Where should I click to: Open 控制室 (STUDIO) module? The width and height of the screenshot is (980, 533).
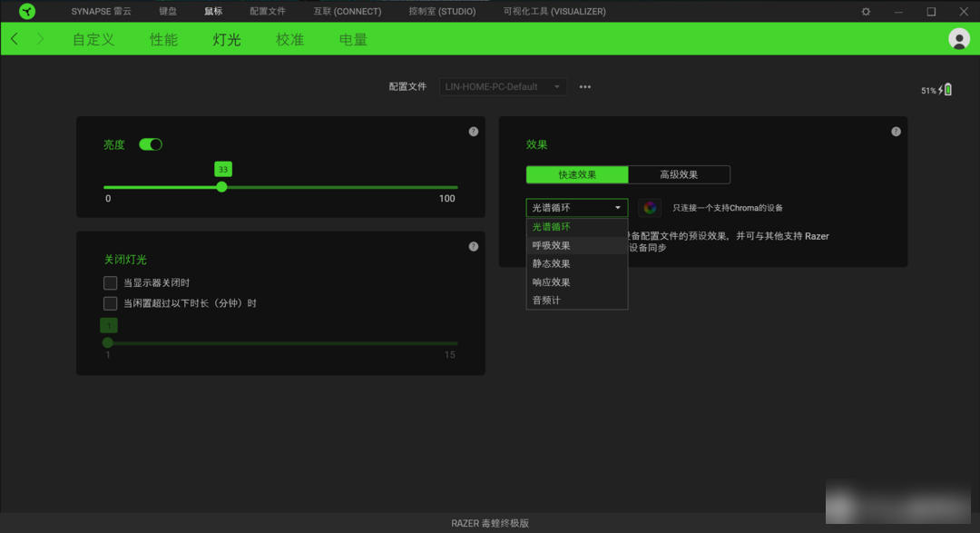pos(442,11)
